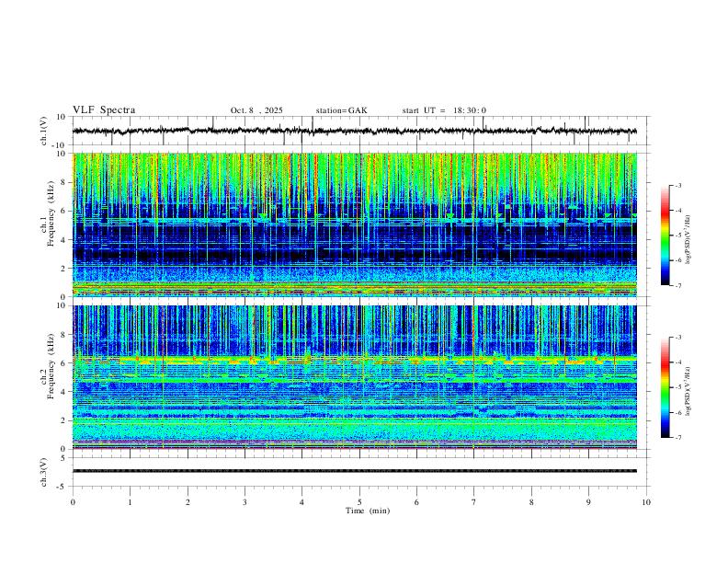The image size is (728, 563).
Task: Click the '-3' value on upper colorbar
Action: pos(678,185)
